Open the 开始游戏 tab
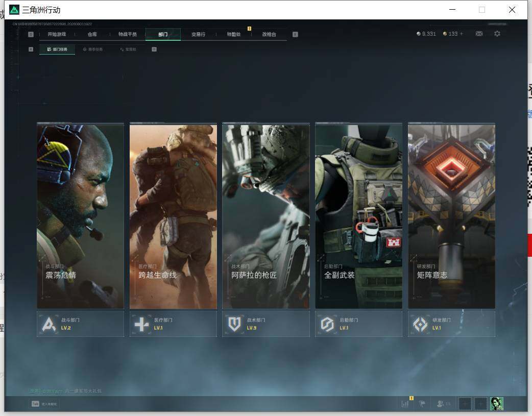The width and height of the screenshot is (532, 416). click(x=57, y=34)
